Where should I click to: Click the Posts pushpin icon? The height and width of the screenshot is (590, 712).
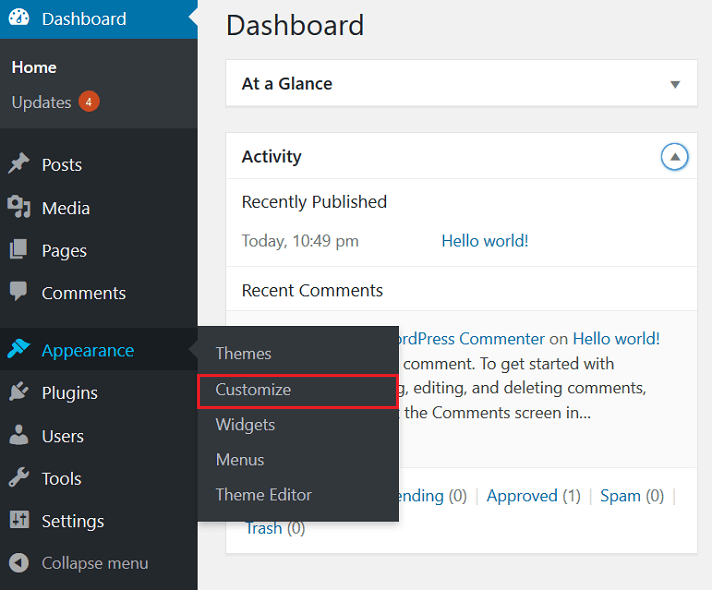pyautogui.click(x=19, y=165)
